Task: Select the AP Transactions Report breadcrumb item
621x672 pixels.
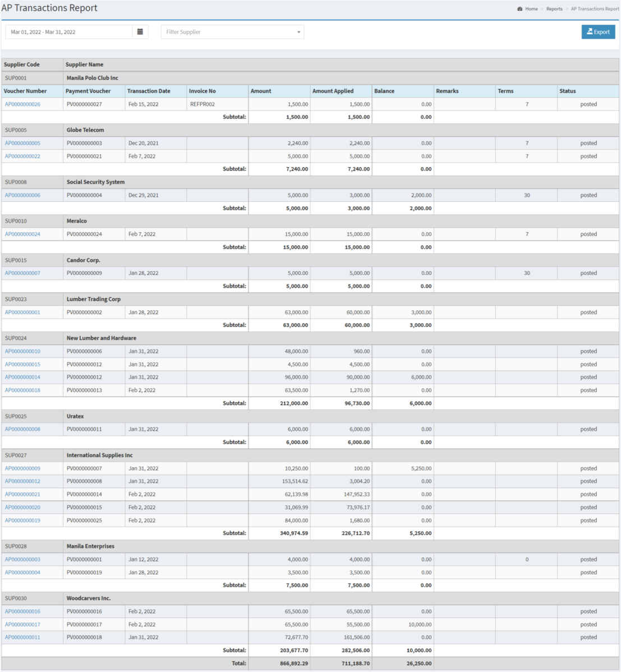Action: [594, 9]
